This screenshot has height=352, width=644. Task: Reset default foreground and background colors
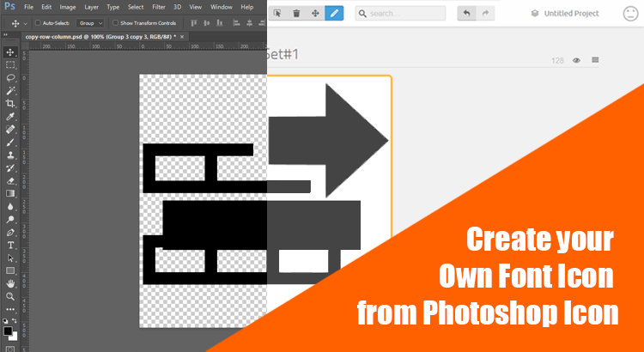[5, 321]
